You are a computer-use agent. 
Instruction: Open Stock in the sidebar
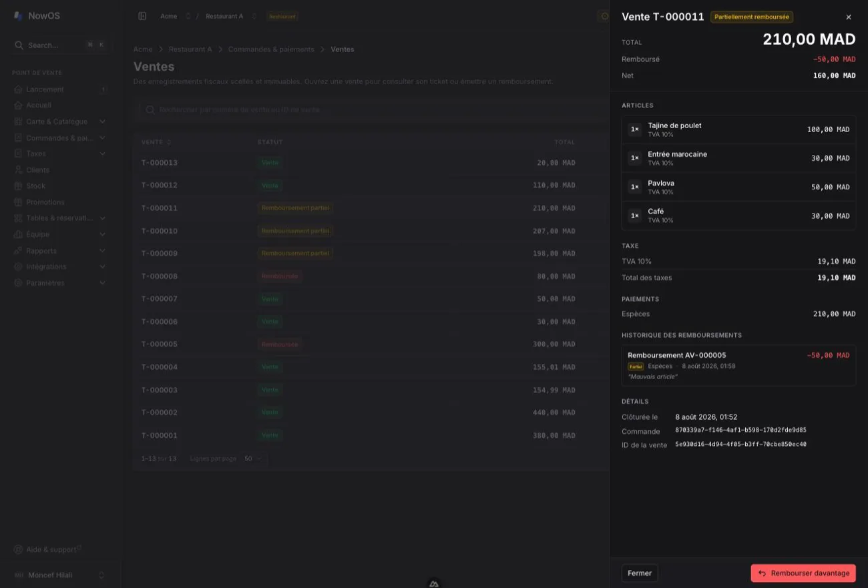(x=60, y=186)
